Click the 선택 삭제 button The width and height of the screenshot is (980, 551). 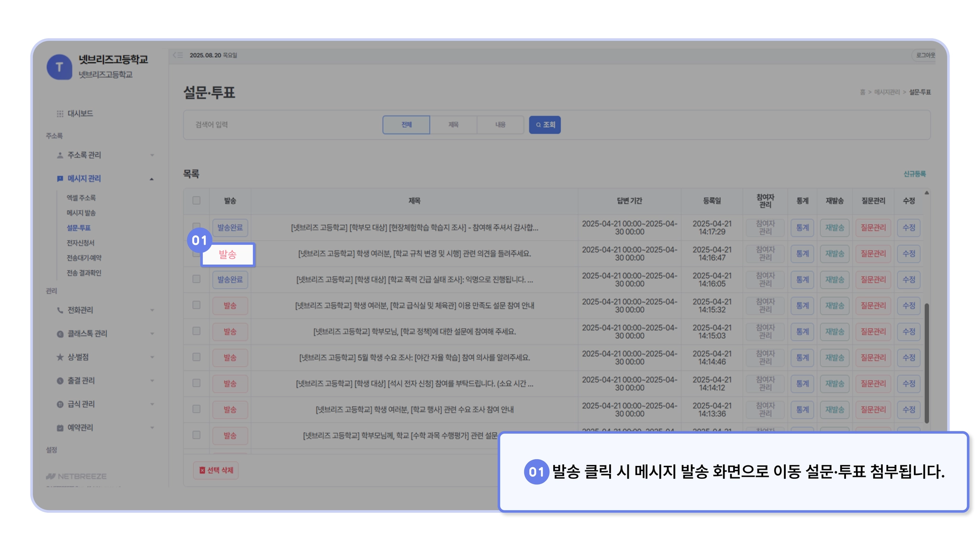click(216, 471)
